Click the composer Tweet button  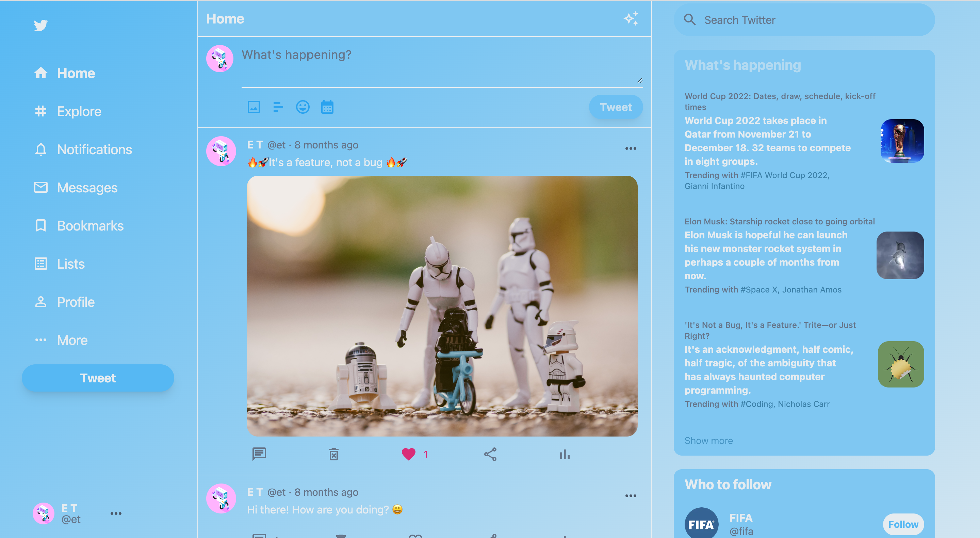[616, 107]
